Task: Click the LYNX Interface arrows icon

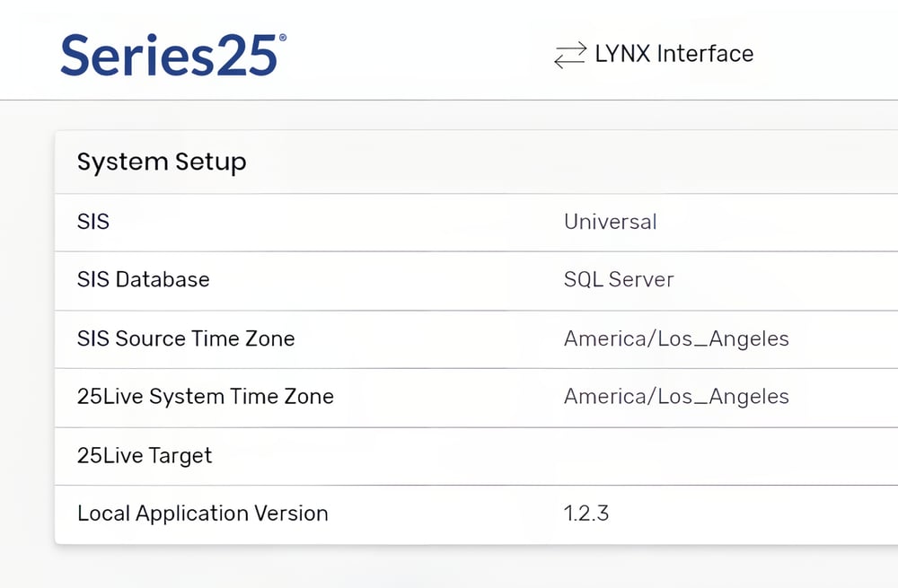Action: click(570, 55)
